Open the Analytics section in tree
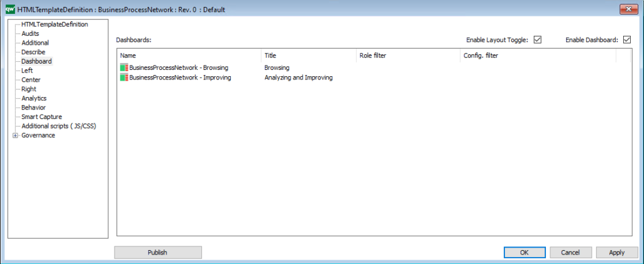 click(34, 98)
